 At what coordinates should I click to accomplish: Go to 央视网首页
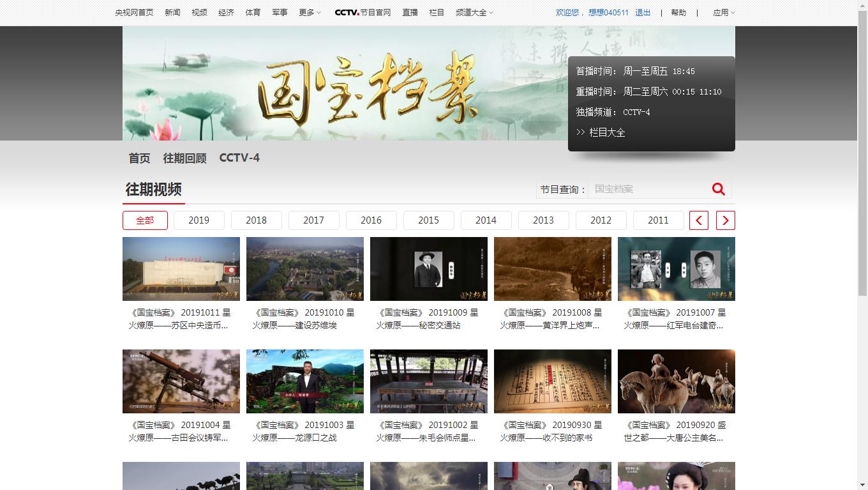(x=134, y=12)
